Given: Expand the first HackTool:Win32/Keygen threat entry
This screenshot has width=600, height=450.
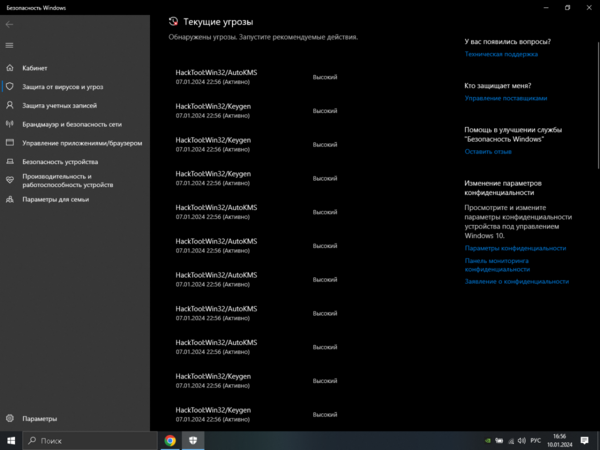Looking at the screenshot, I should coord(212,111).
